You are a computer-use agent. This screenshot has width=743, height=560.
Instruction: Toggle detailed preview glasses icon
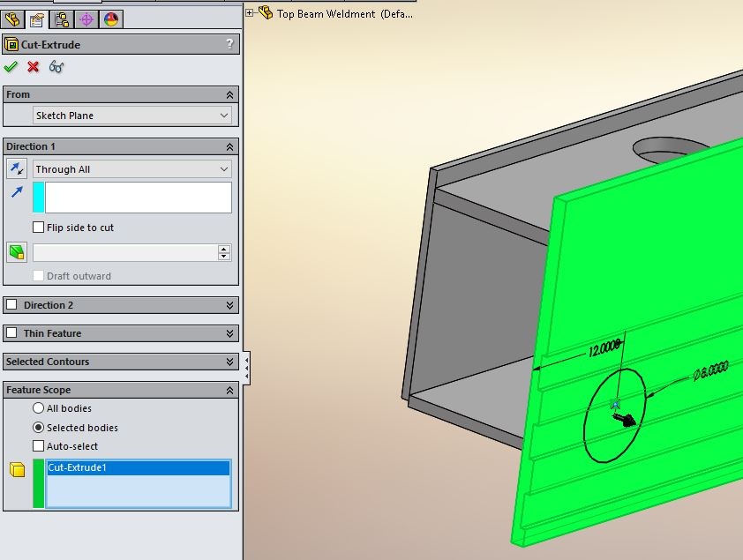click(x=56, y=67)
